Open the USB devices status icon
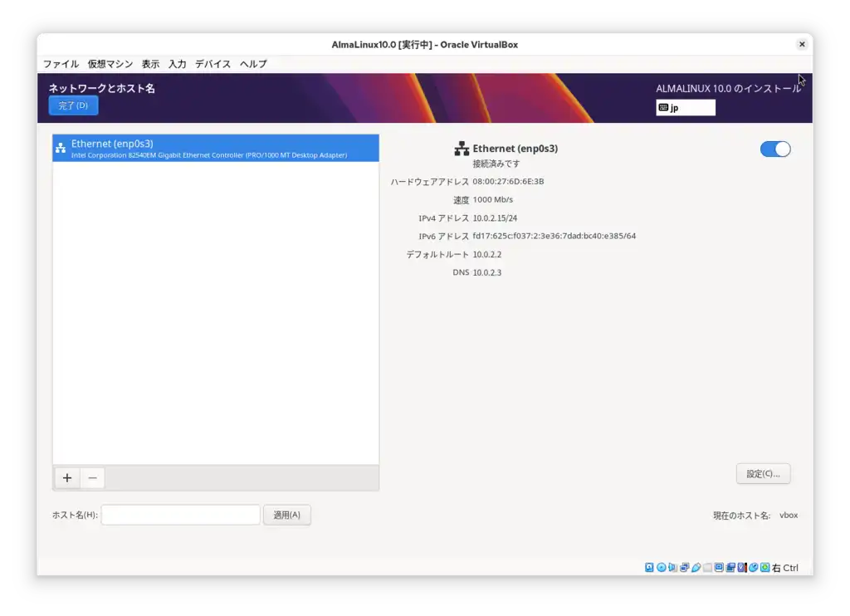Screen dimensions: 850x616 [x=696, y=567]
